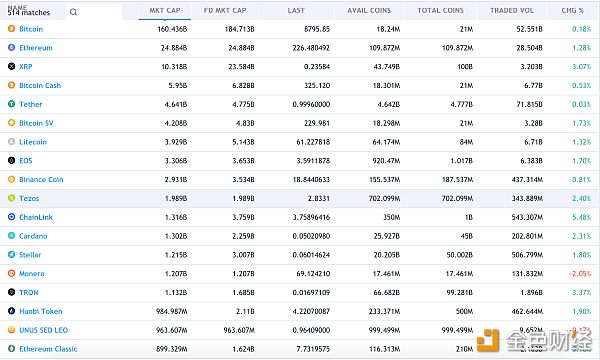This screenshot has width=600, height=360.
Task: Open the Litecoin link
Action: tap(33, 142)
